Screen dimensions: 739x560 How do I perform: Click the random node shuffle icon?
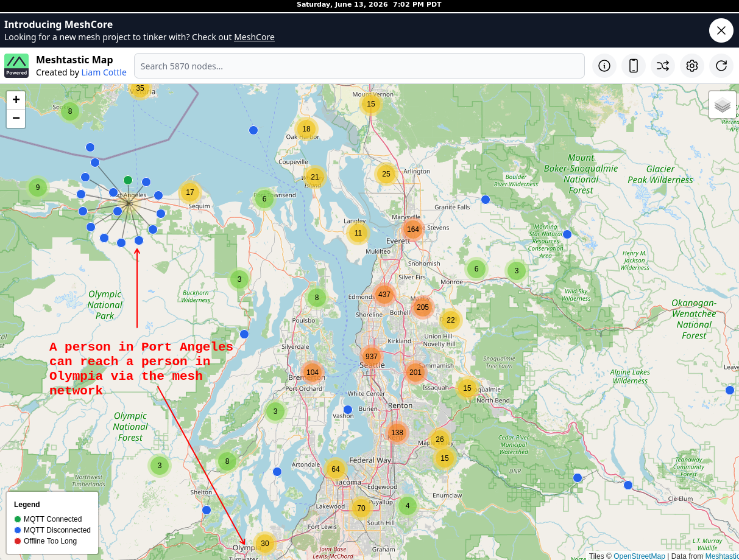663,66
